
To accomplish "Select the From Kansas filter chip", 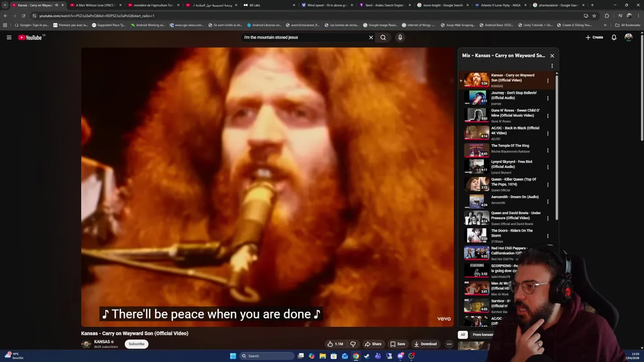I will tap(482, 334).
